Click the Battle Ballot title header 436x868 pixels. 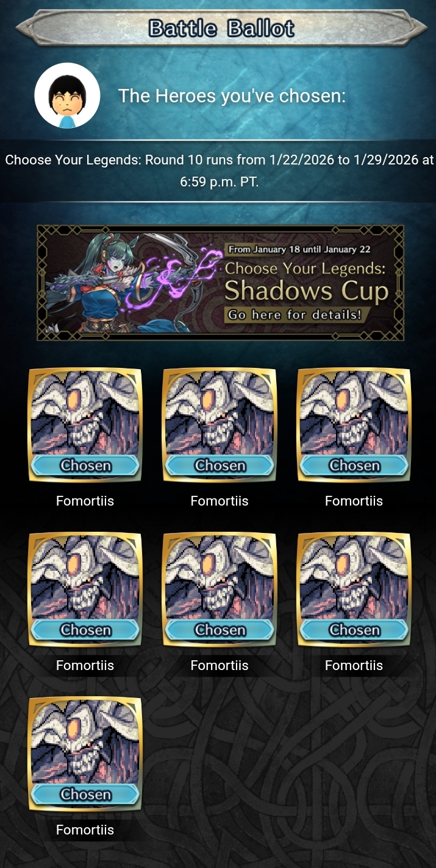pyautogui.click(x=221, y=28)
